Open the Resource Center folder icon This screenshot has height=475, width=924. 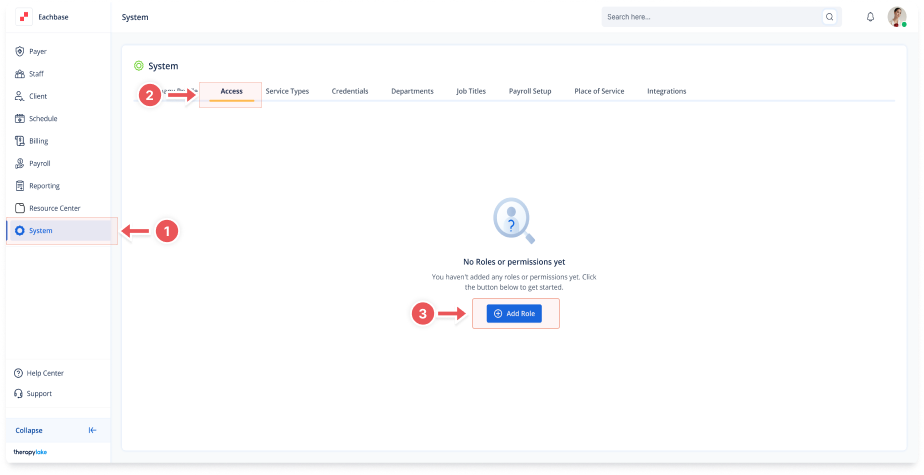tap(19, 208)
